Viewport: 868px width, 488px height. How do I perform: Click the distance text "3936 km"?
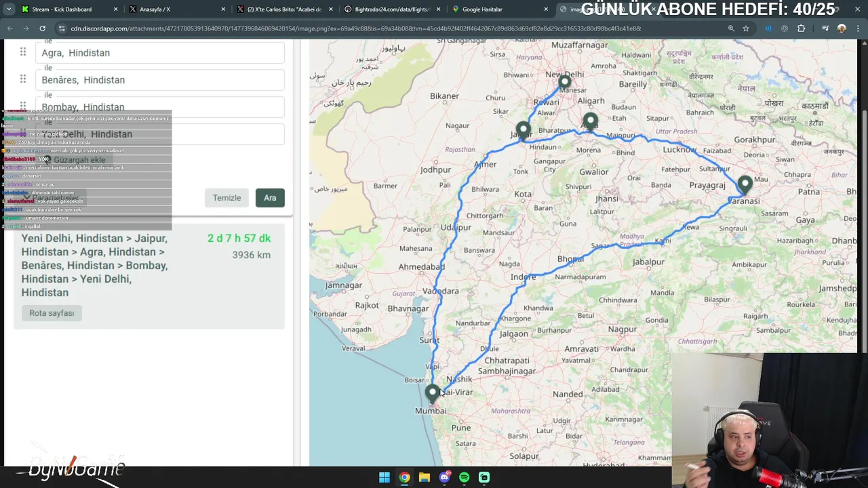pyautogui.click(x=251, y=255)
